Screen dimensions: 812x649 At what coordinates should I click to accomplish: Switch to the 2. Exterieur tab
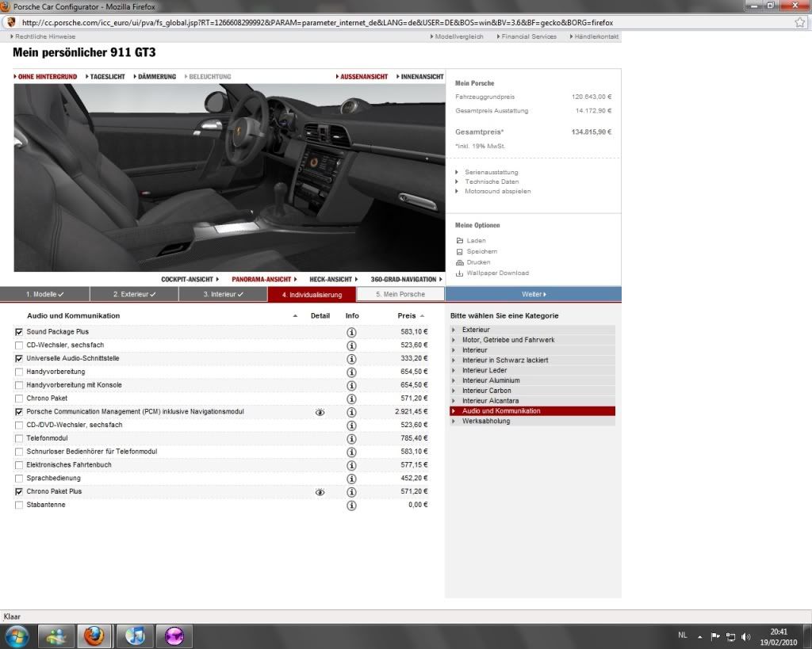pos(135,295)
